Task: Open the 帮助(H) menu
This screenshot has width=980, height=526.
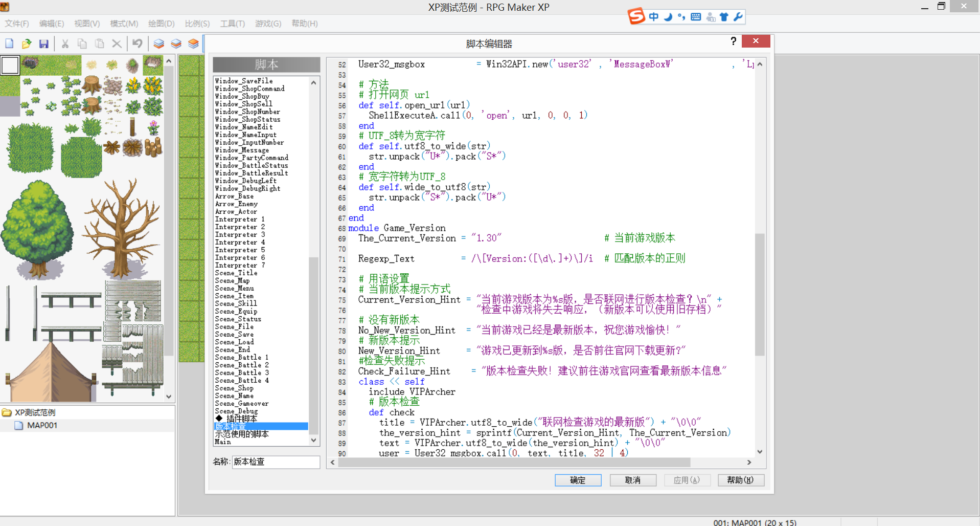Action: 305,24
